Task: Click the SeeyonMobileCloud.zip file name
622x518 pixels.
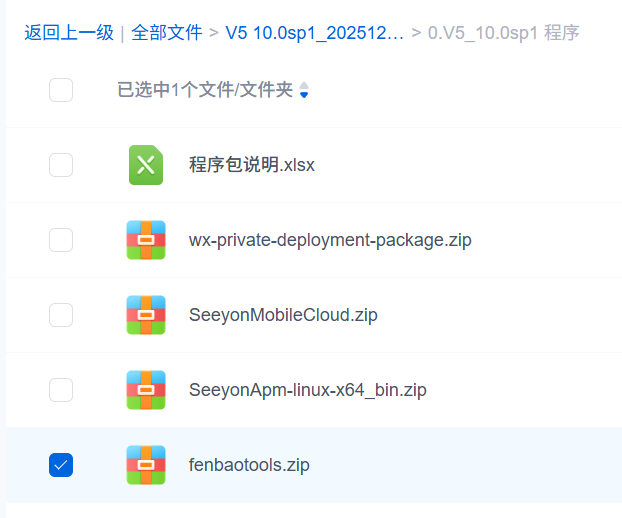Action: (x=283, y=315)
